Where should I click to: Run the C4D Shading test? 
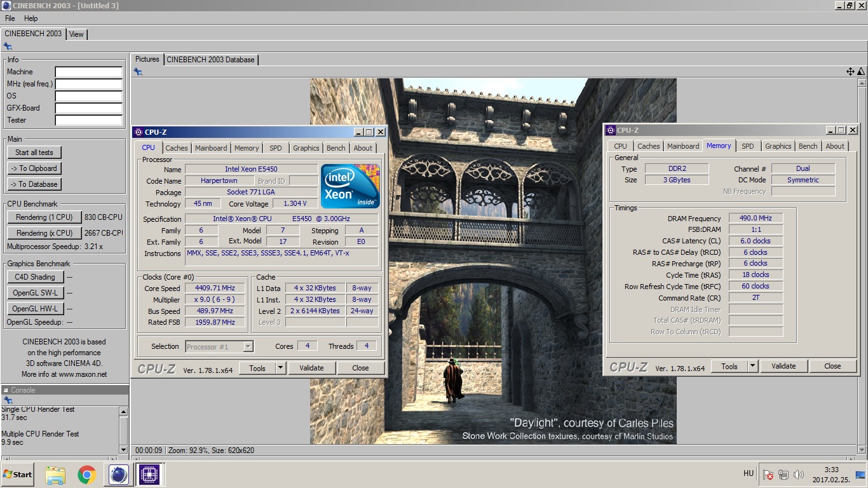35,277
